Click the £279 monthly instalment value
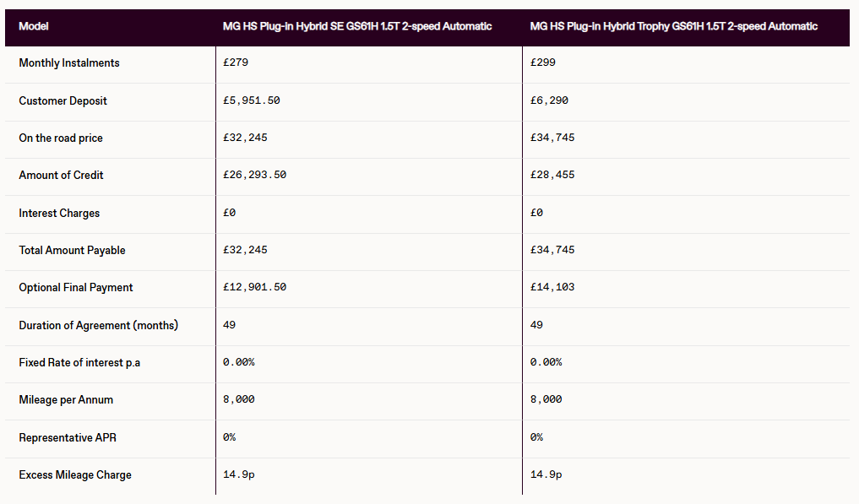Image resolution: width=859 pixels, height=504 pixels. tap(236, 63)
